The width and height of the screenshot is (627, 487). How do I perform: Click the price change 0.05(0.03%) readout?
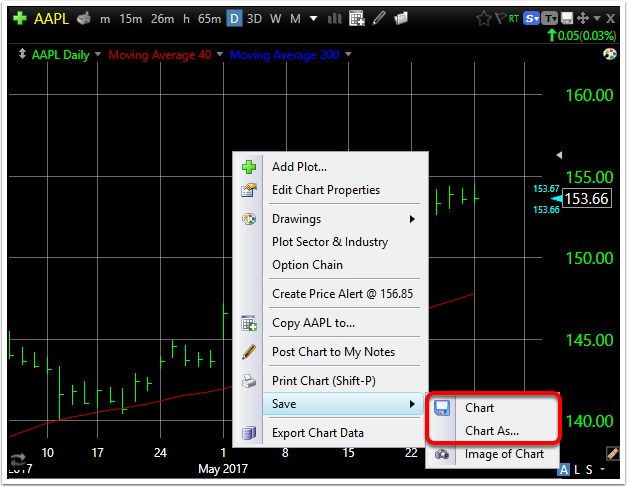pos(587,36)
